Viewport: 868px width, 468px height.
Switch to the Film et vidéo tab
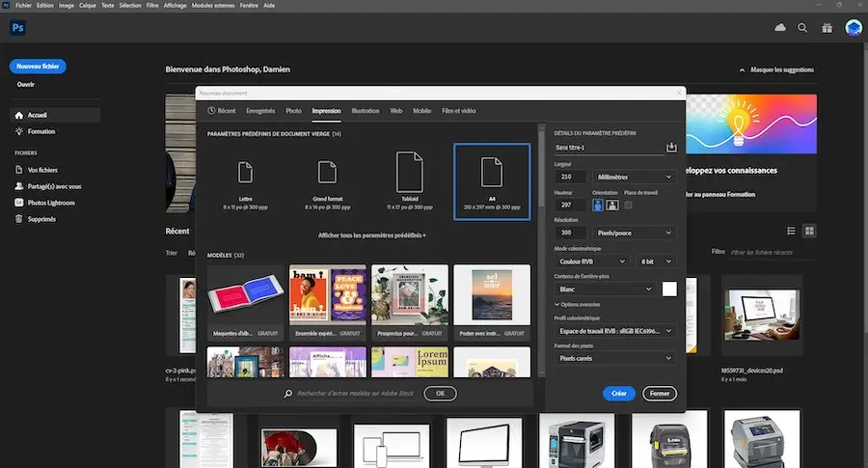[458, 111]
